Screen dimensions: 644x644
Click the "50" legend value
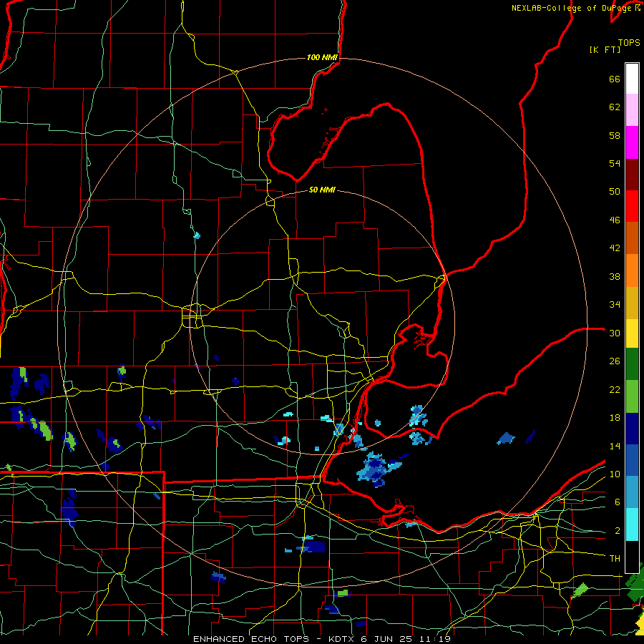pyautogui.click(x=615, y=191)
